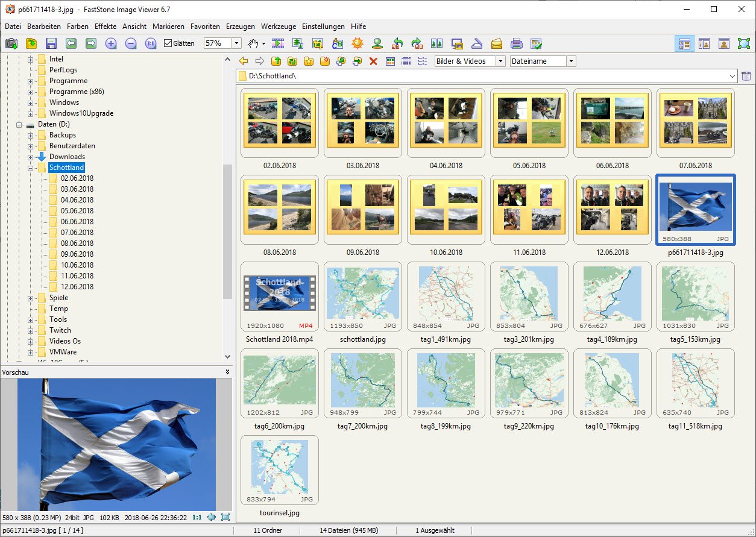This screenshot has width=756, height=537.
Task: Open the slideshow tool icon
Action: tap(278, 43)
